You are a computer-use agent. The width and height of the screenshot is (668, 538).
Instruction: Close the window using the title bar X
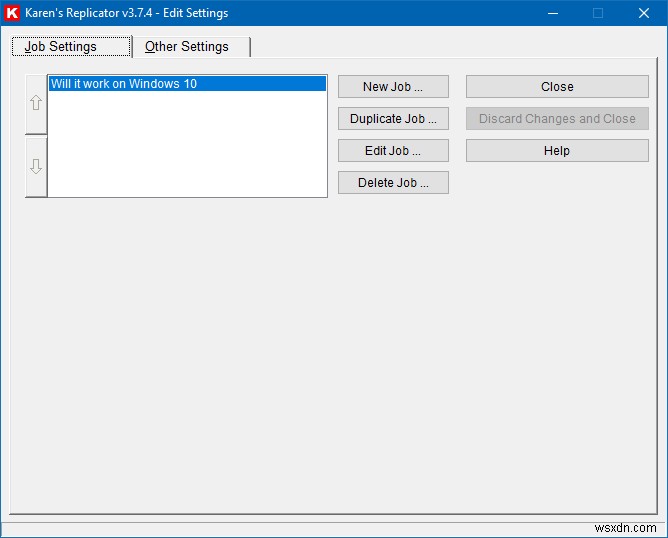tap(644, 13)
